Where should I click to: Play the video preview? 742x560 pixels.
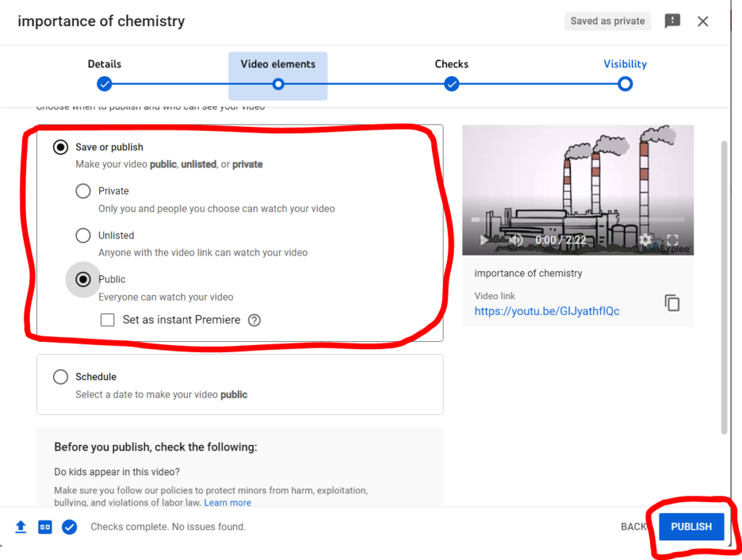click(484, 240)
